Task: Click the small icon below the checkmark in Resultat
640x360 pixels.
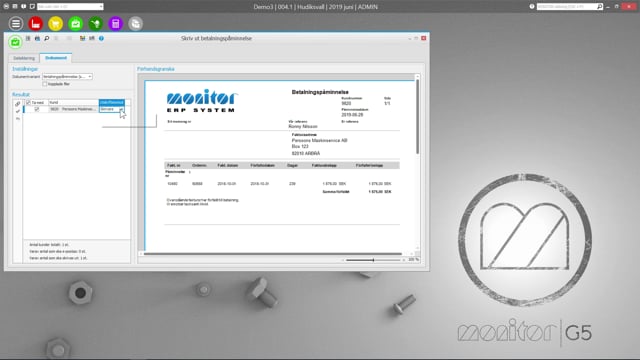Action: 18,118
